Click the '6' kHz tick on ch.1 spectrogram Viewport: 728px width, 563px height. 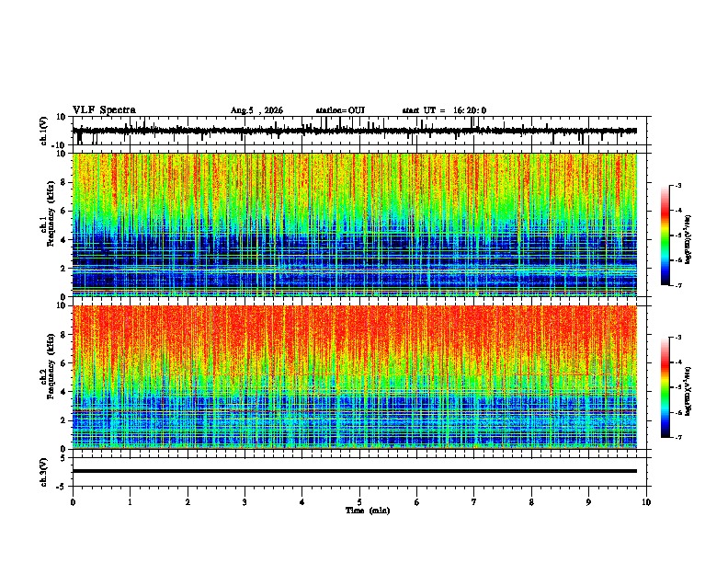[x=64, y=211]
